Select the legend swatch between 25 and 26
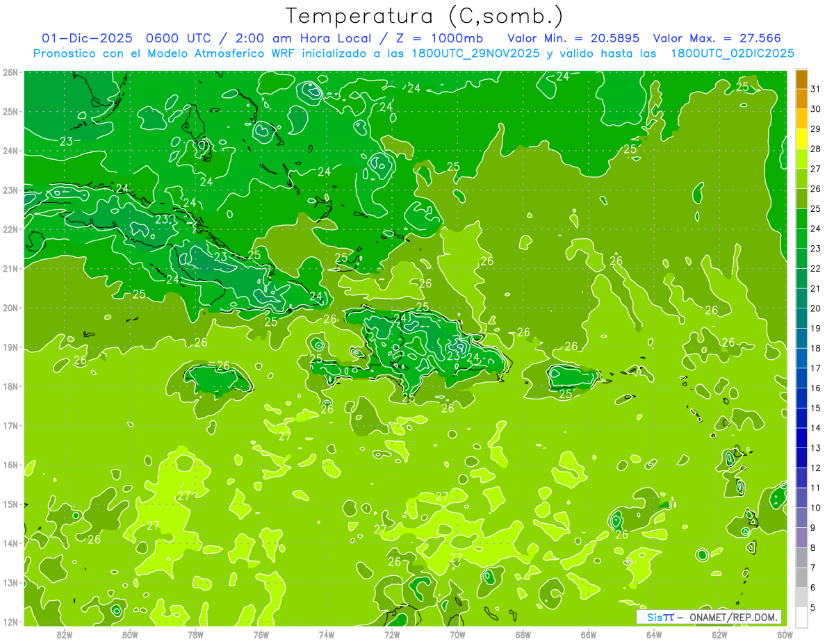The image size is (834, 644). click(x=801, y=199)
